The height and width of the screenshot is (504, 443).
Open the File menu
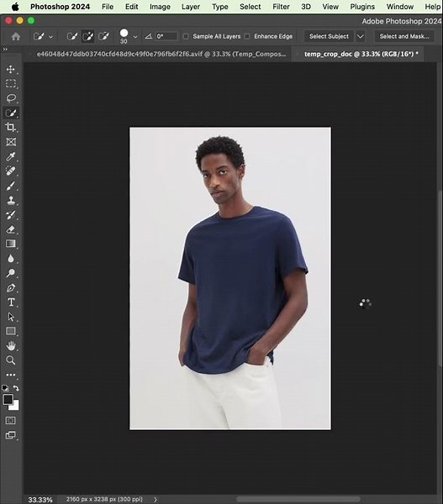pyautogui.click(x=108, y=7)
